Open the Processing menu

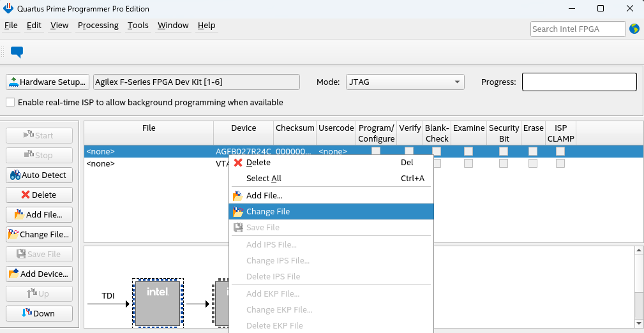pyautogui.click(x=98, y=26)
